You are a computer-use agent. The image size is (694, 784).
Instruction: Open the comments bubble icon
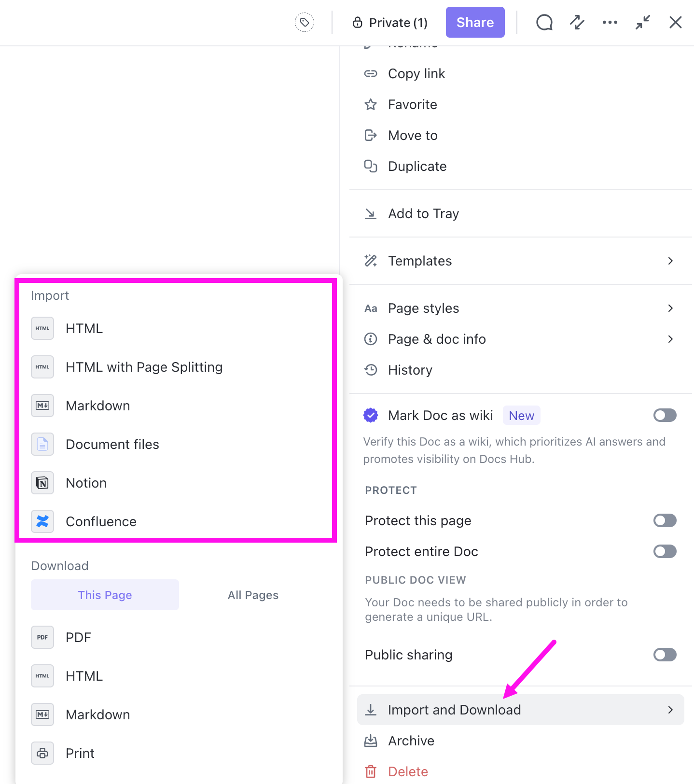coord(544,22)
